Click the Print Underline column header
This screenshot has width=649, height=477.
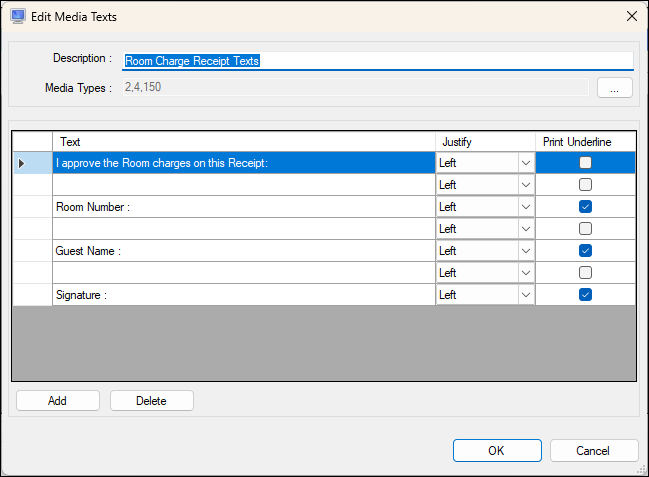click(585, 142)
